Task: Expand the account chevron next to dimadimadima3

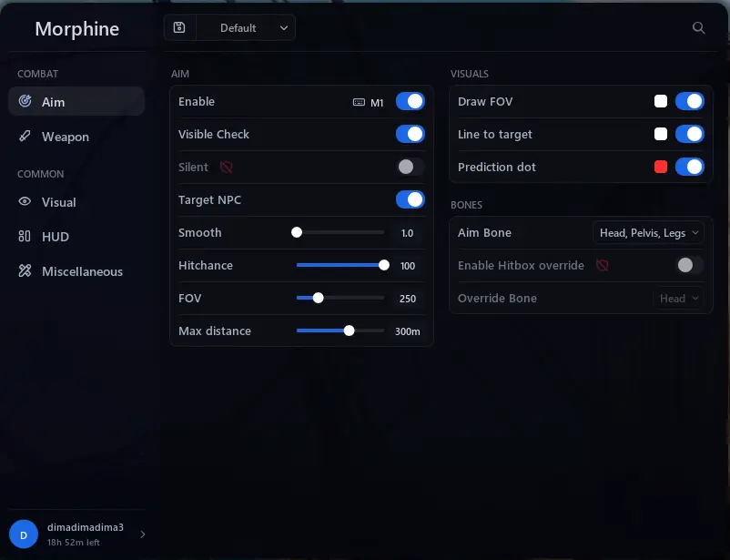Action: [x=143, y=535]
